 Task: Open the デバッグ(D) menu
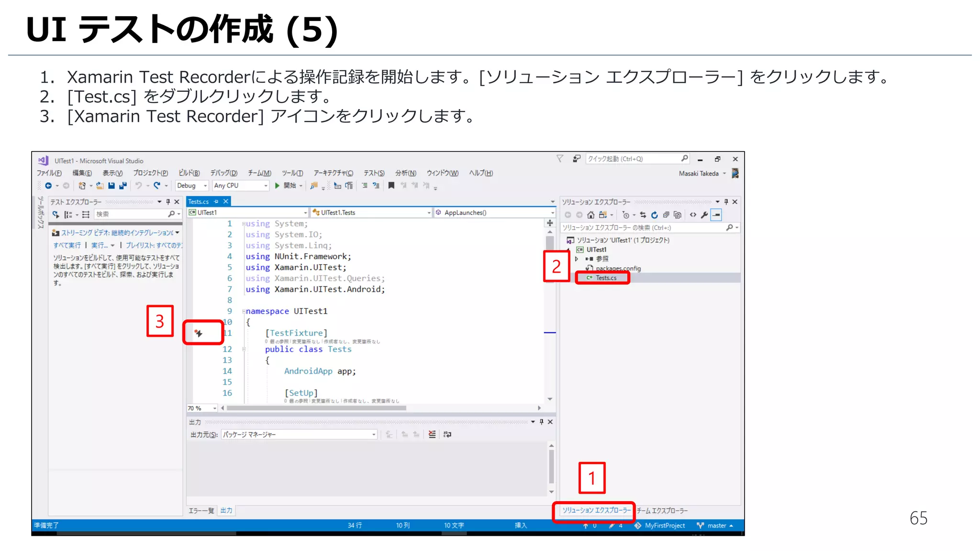click(224, 173)
